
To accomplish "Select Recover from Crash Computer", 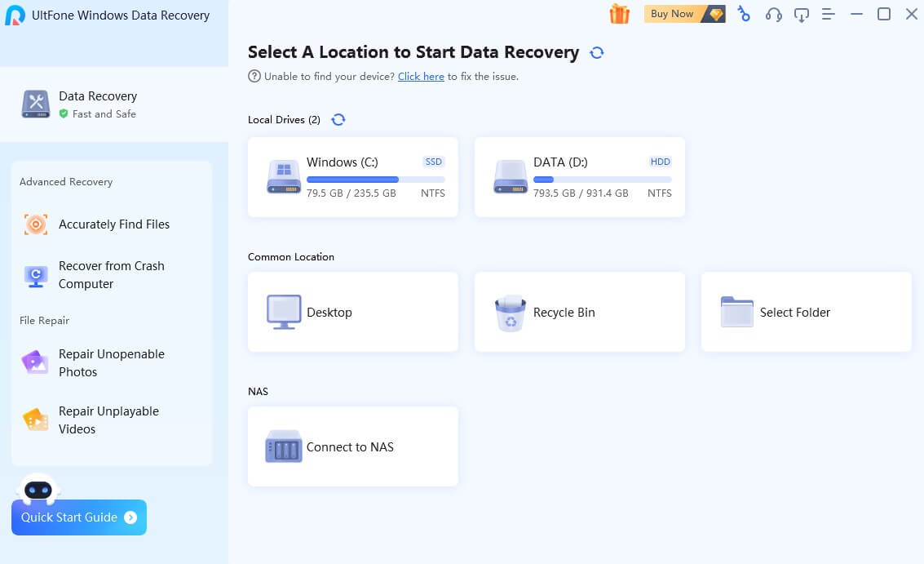I will click(111, 274).
